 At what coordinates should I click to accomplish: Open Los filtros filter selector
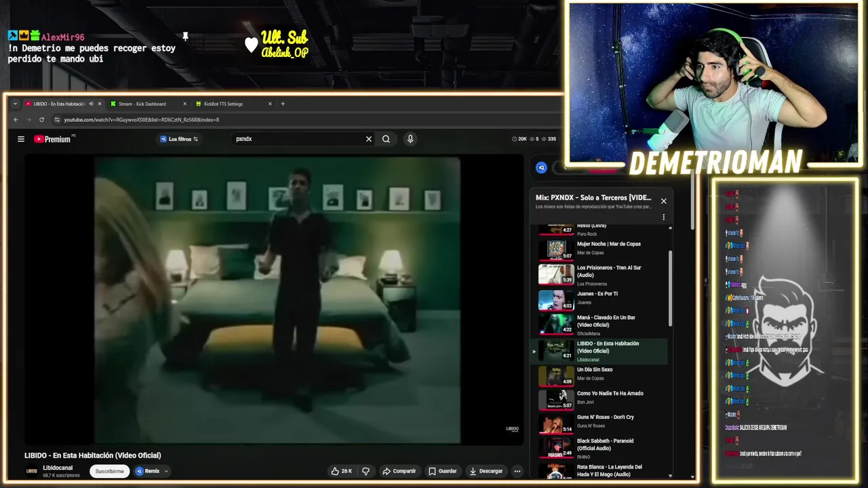(x=179, y=139)
